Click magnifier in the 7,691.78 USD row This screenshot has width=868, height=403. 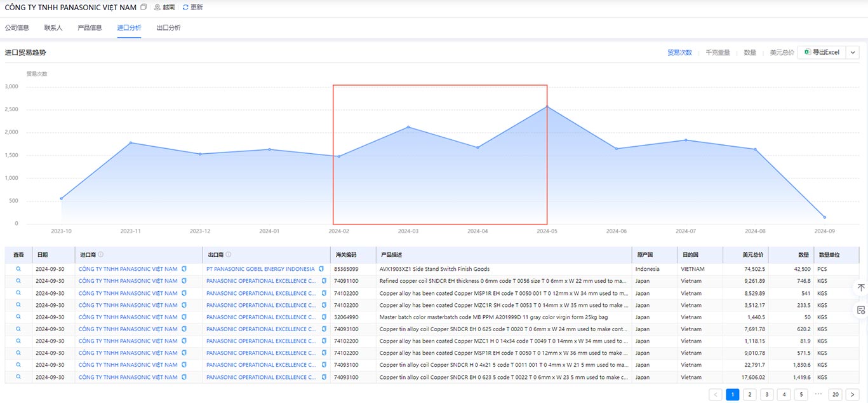click(18, 329)
